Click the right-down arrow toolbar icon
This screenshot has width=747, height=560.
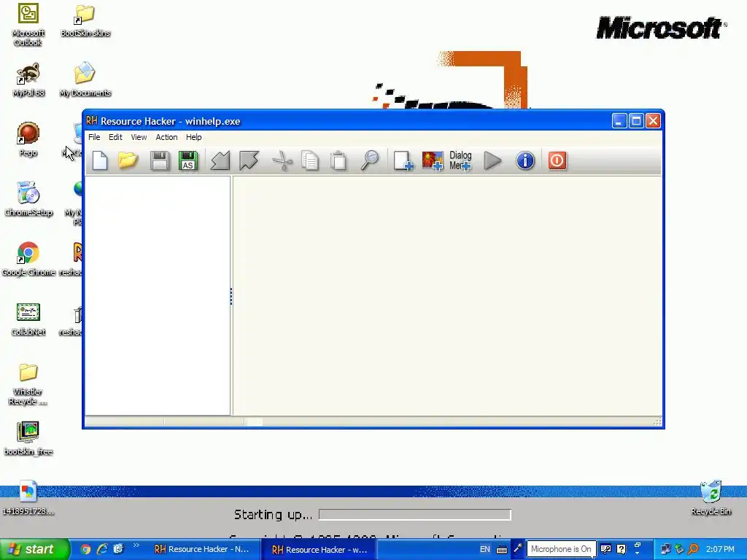click(249, 160)
